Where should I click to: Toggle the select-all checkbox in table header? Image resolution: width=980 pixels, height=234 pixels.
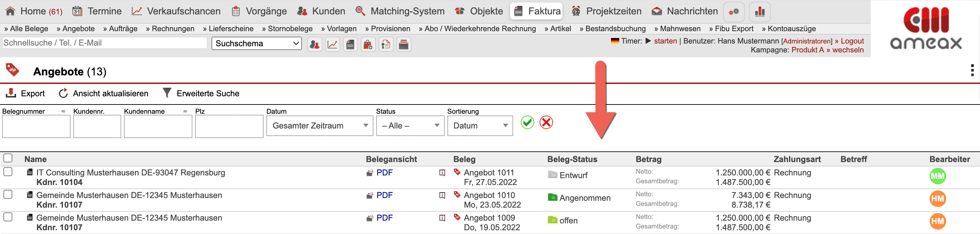point(8,158)
